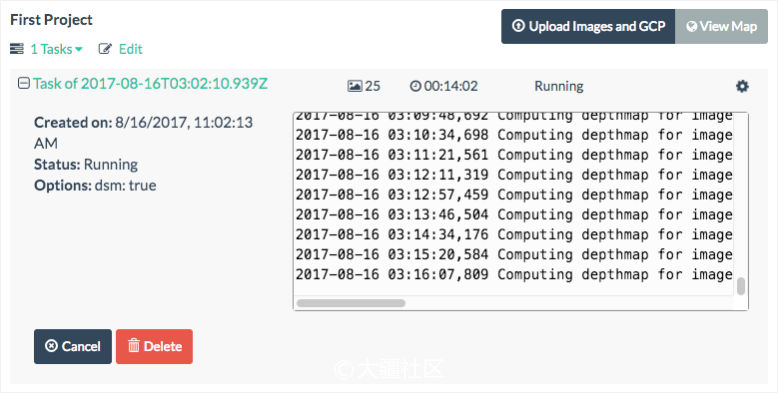Click View Map button
The image size is (778, 393).
point(721,26)
